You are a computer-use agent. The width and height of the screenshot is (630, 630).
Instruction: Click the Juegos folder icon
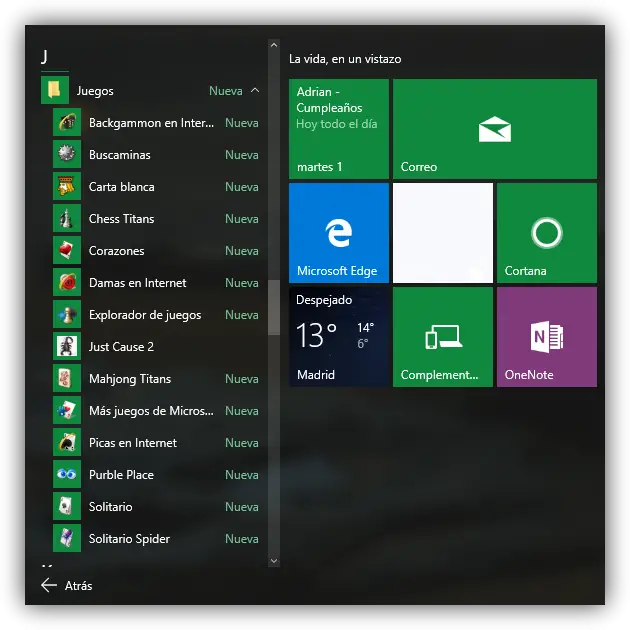coord(54,91)
